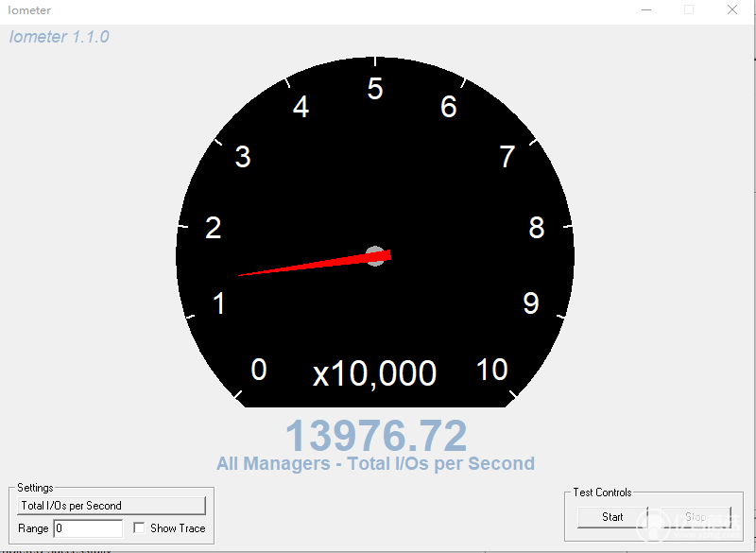Click the gauge number 10
Viewport: 756px width, 553px height.
click(492, 370)
